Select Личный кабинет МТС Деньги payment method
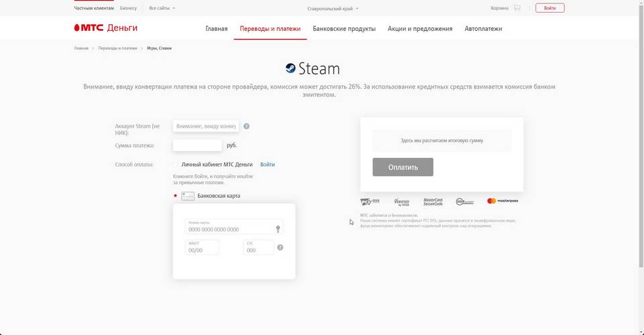The image size is (644, 335). [x=176, y=164]
